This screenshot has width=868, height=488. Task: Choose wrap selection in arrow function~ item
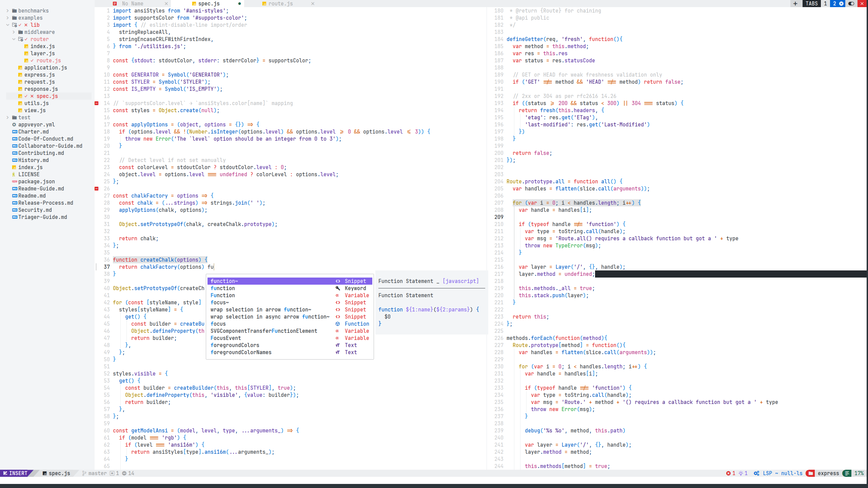pos(290,310)
